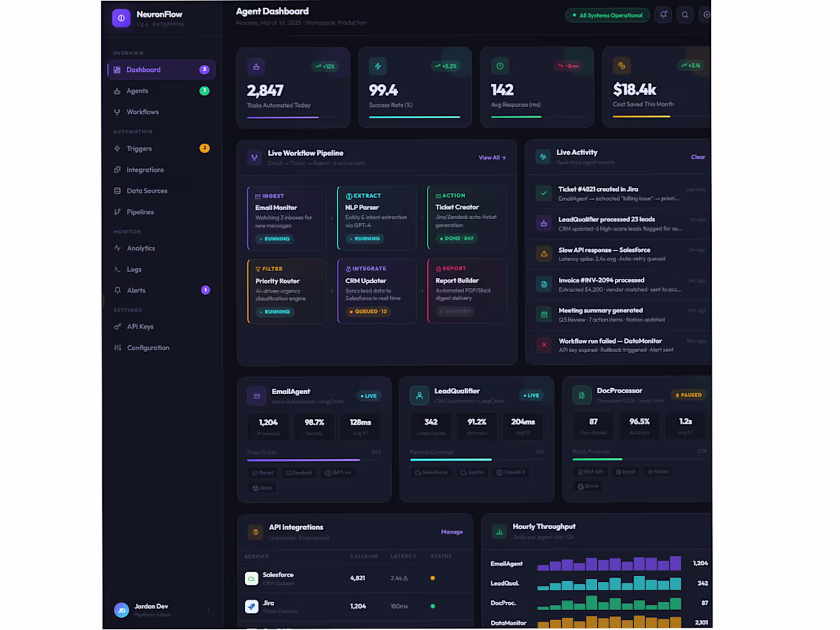This screenshot has height=630, width=840.
Task: Click LeadQualifier processed 23 leads icon
Action: tap(544, 224)
